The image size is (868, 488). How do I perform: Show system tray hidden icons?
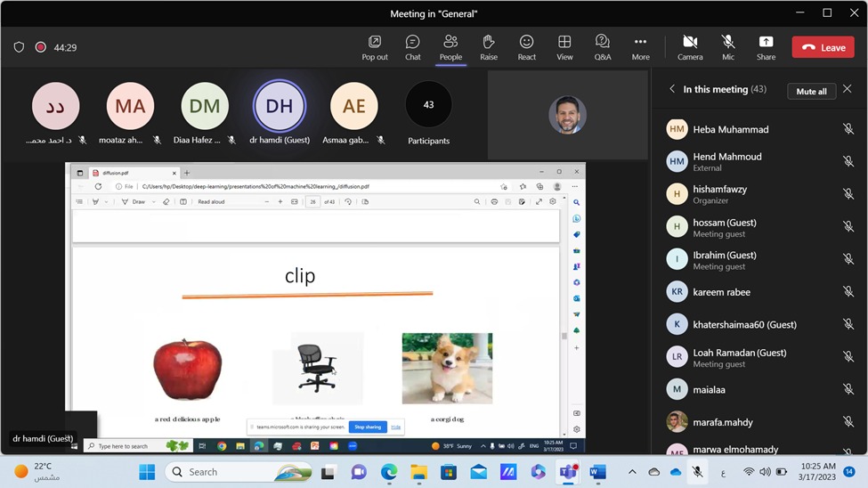click(x=632, y=472)
